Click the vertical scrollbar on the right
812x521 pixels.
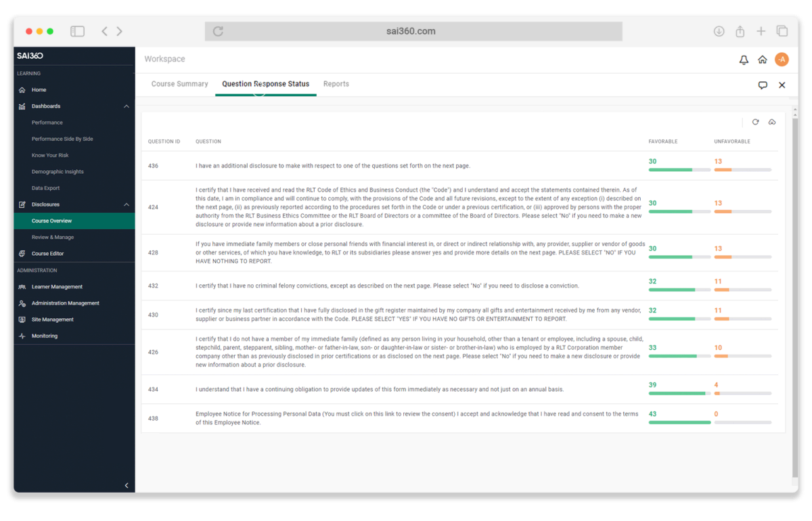793,203
